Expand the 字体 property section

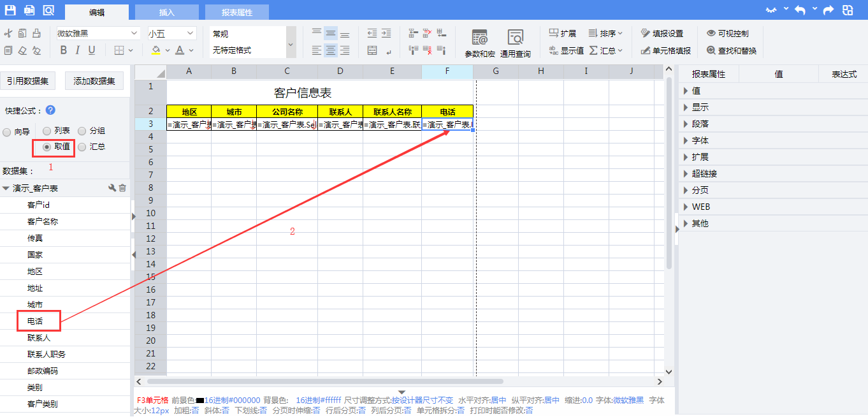(700, 140)
